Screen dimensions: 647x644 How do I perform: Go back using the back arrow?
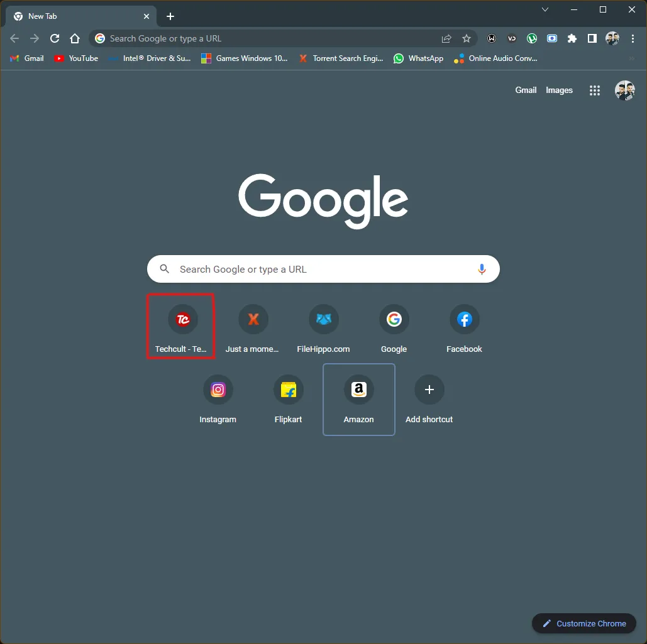click(x=14, y=38)
